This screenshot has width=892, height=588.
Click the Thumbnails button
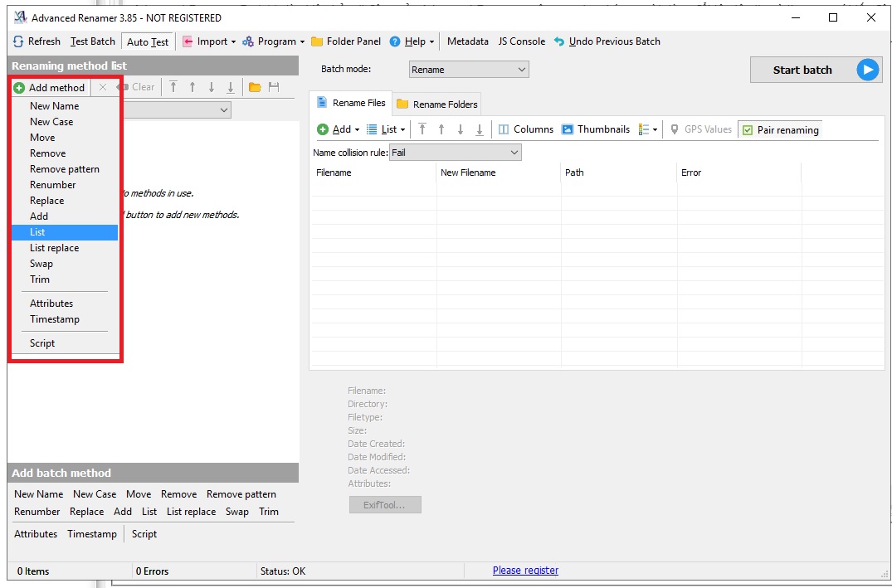tap(596, 129)
